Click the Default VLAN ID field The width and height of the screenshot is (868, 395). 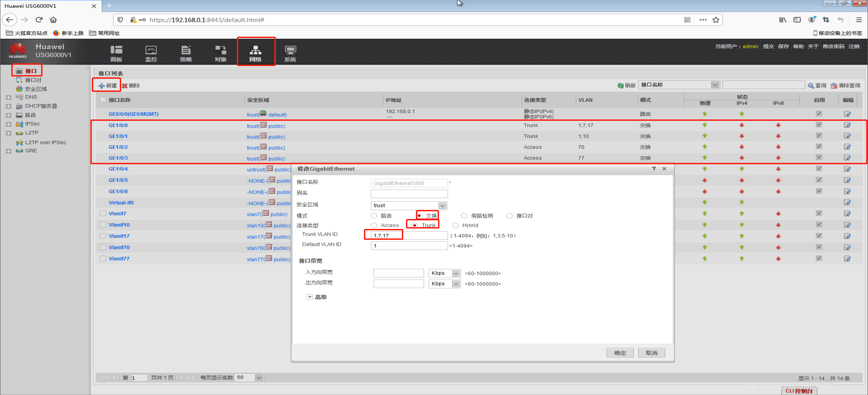click(409, 246)
